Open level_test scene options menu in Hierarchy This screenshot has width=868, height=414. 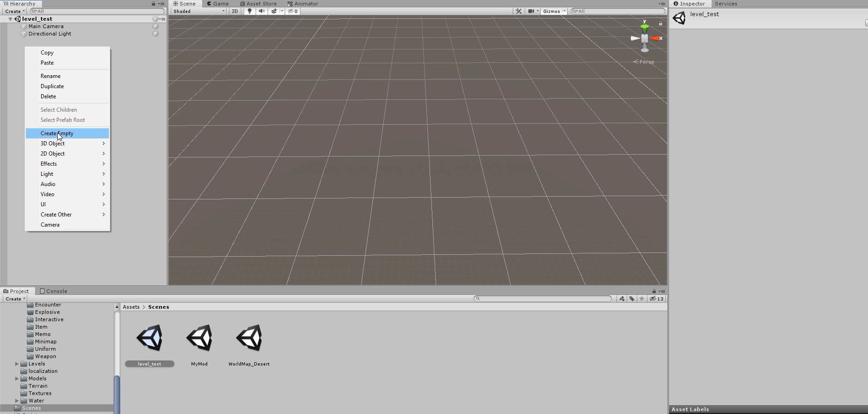pos(162,19)
